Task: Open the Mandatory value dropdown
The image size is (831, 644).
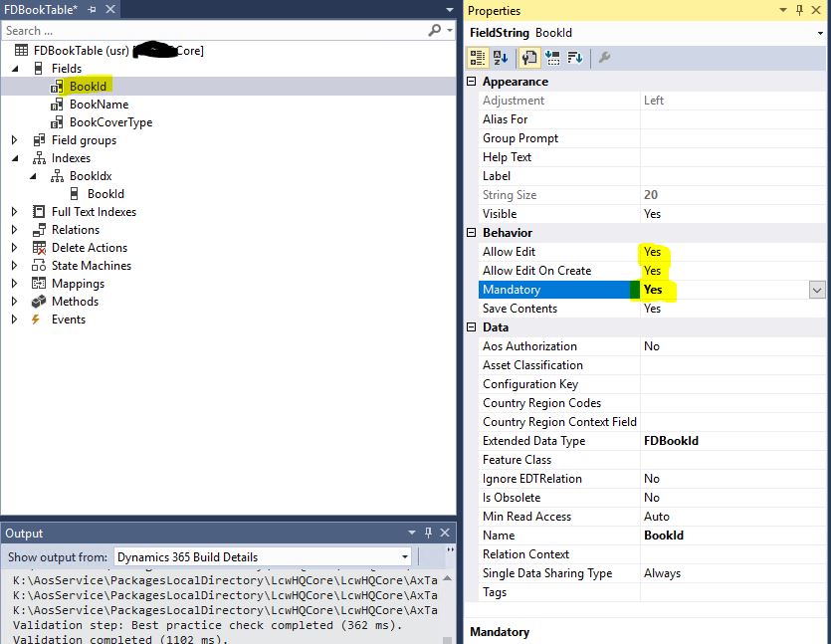Action: (816, 290)
